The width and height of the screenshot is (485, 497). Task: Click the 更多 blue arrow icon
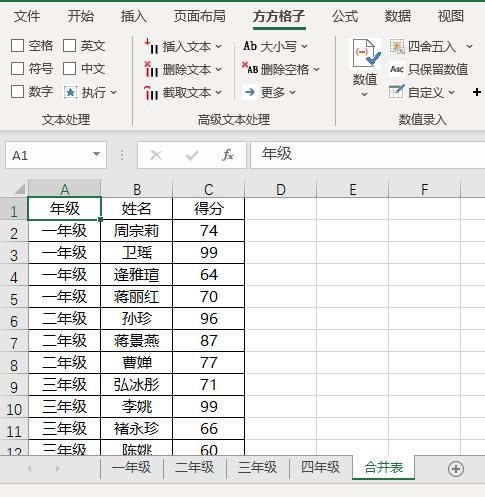[x=250, y=92]
